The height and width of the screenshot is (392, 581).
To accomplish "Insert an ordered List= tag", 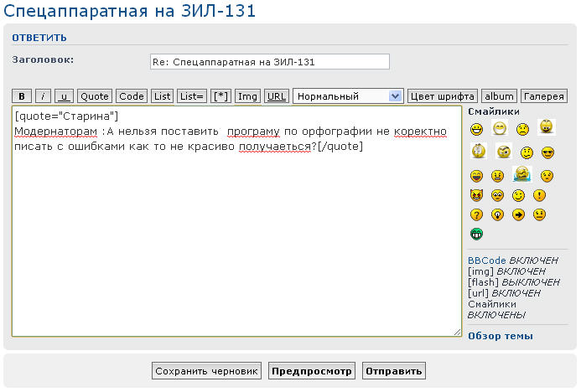I will pyautogui.click(x=192, y=96).
